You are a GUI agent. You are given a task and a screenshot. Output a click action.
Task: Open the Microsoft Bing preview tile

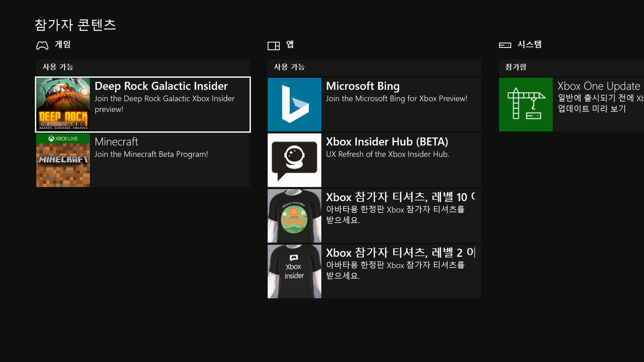click(x=374, y=104)
